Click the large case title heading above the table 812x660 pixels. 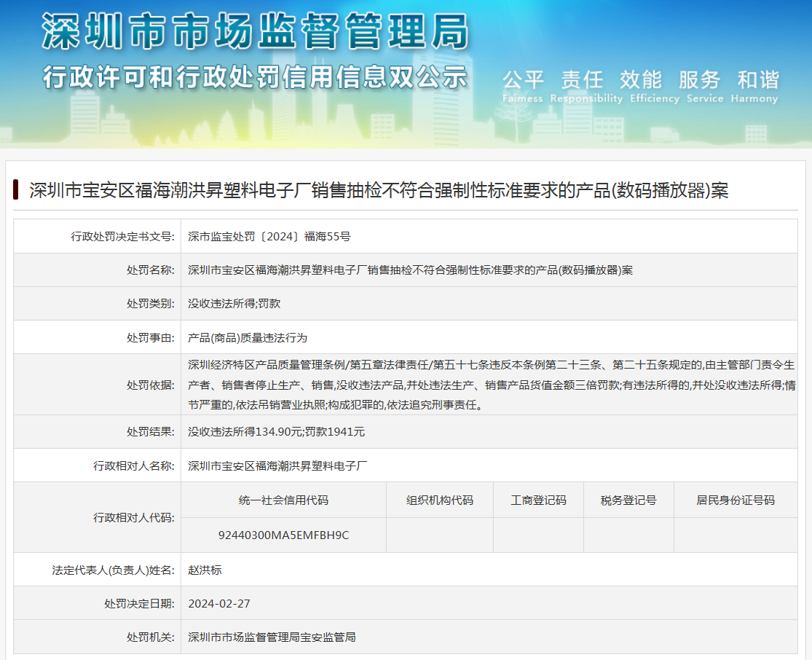click(x=379, y=191)
